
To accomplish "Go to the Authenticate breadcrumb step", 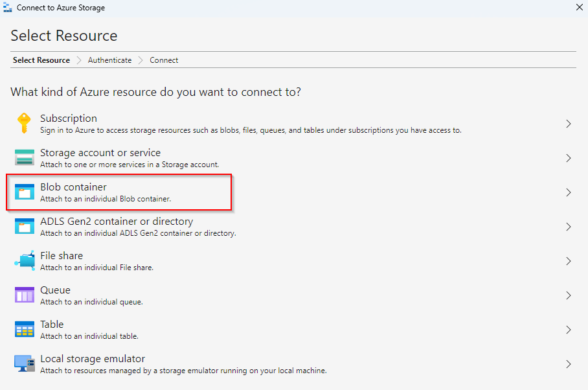I will pyautogui.click(x=109, y=60).
